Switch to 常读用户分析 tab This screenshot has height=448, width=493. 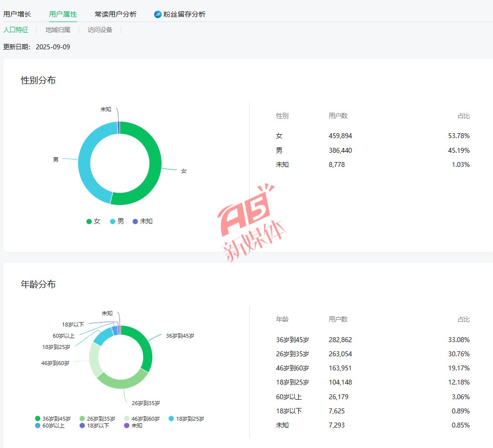coord(116,14)
